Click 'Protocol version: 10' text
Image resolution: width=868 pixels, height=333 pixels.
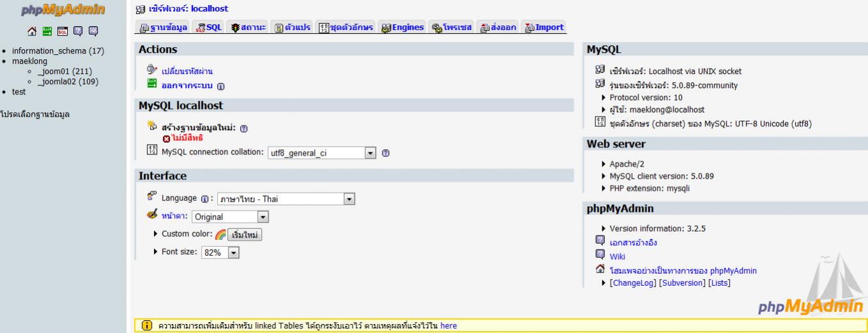(646, 97)
